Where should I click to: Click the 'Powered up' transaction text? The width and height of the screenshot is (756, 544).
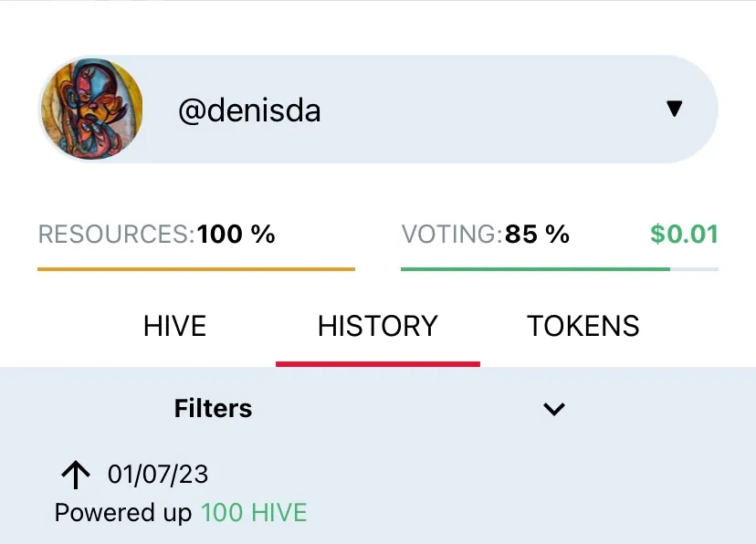[x=123, y=513]
